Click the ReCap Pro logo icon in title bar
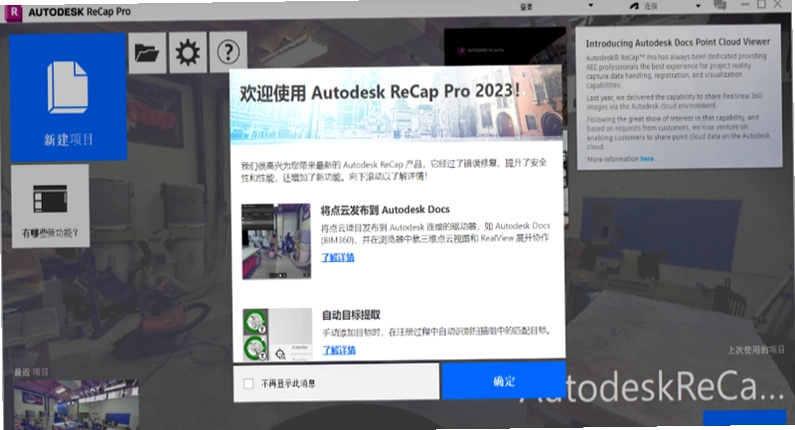 (x=13, y=13)
